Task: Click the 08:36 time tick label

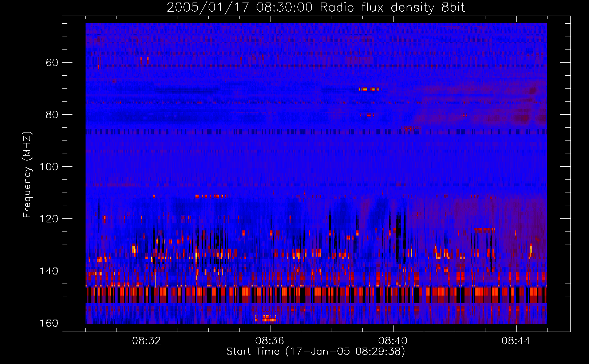Action: coord(270,341)
